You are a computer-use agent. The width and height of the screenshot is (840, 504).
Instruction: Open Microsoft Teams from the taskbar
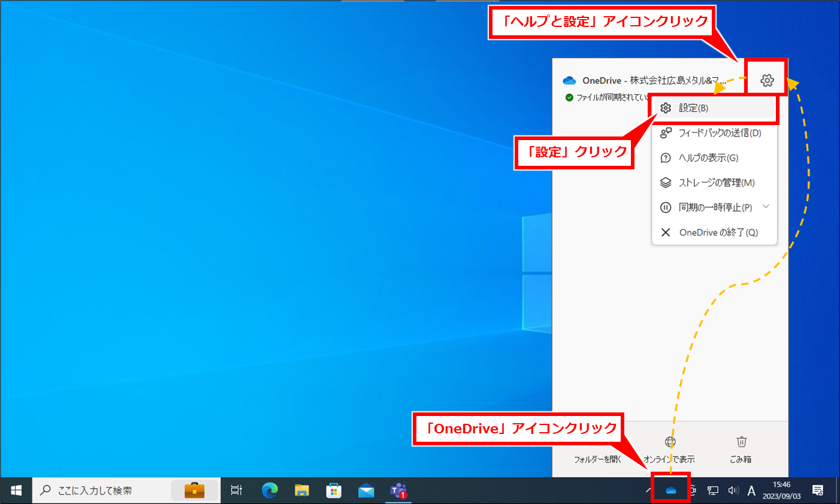[398, 491]
